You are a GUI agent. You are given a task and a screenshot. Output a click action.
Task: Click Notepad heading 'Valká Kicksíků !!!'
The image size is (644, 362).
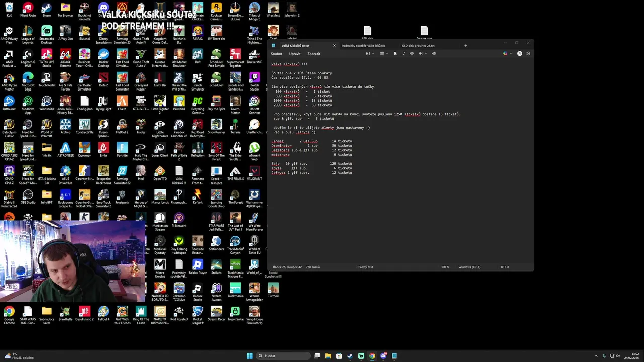(289, 64)
